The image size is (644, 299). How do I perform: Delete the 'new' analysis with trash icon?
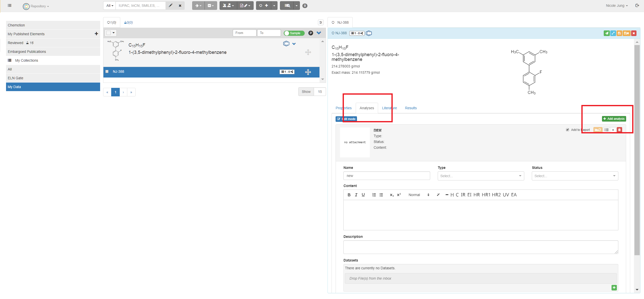pyautogui.click(x=619, y=130)
